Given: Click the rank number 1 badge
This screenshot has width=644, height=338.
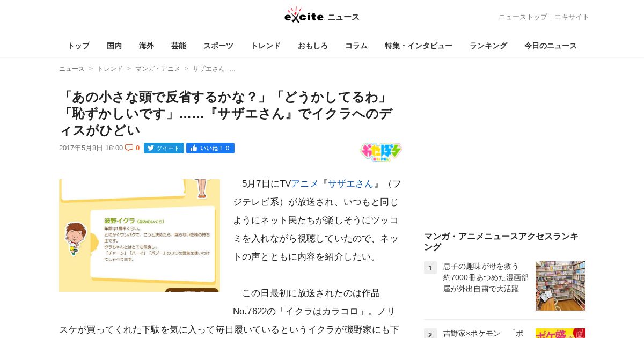Looking at the screenshot, I should tap(430, 268).
